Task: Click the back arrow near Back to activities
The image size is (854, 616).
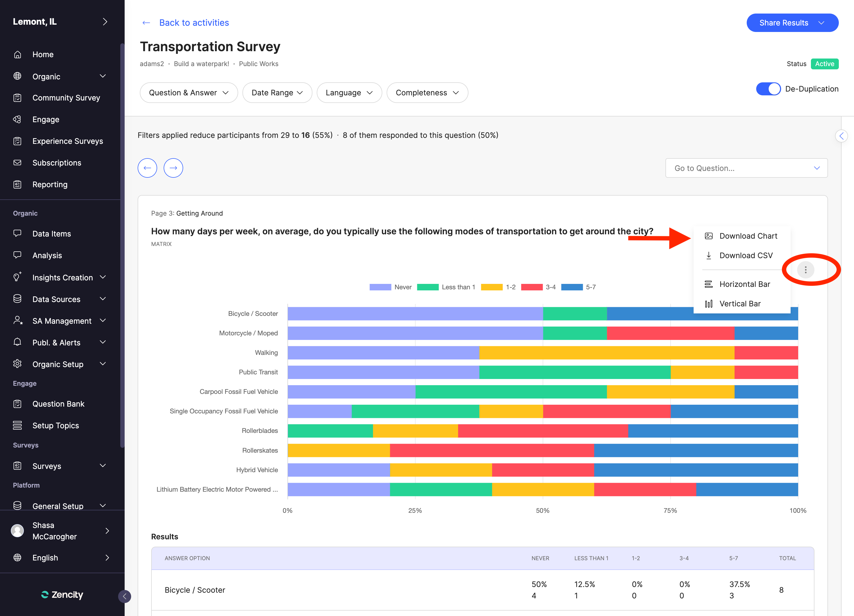Action: click(146, 23)
